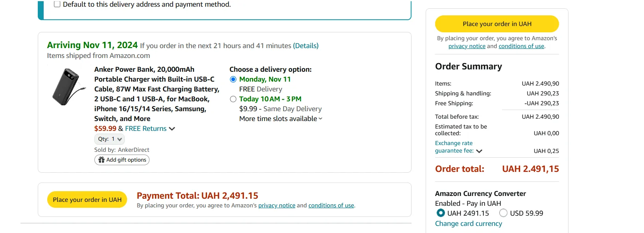
Task: Select Today 10 AM - 3 PM delivery
Action: (233, 99)
